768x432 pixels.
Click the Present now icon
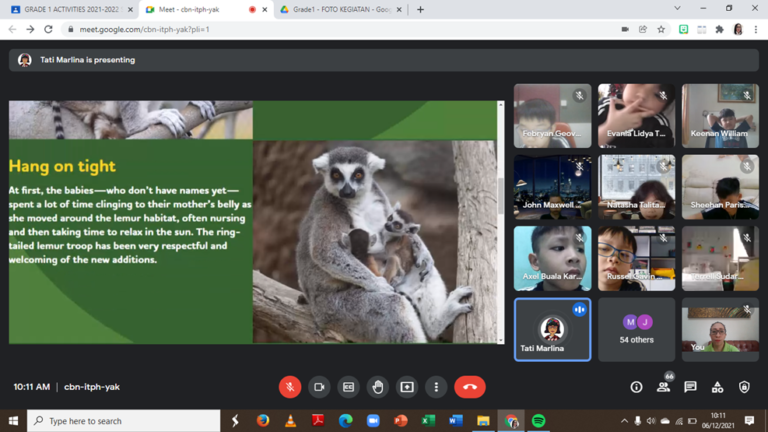point(407,387)
